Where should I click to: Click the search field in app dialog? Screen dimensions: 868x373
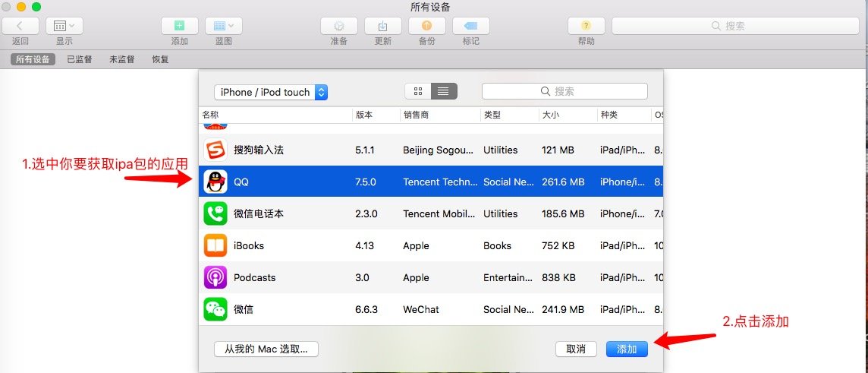565,91
